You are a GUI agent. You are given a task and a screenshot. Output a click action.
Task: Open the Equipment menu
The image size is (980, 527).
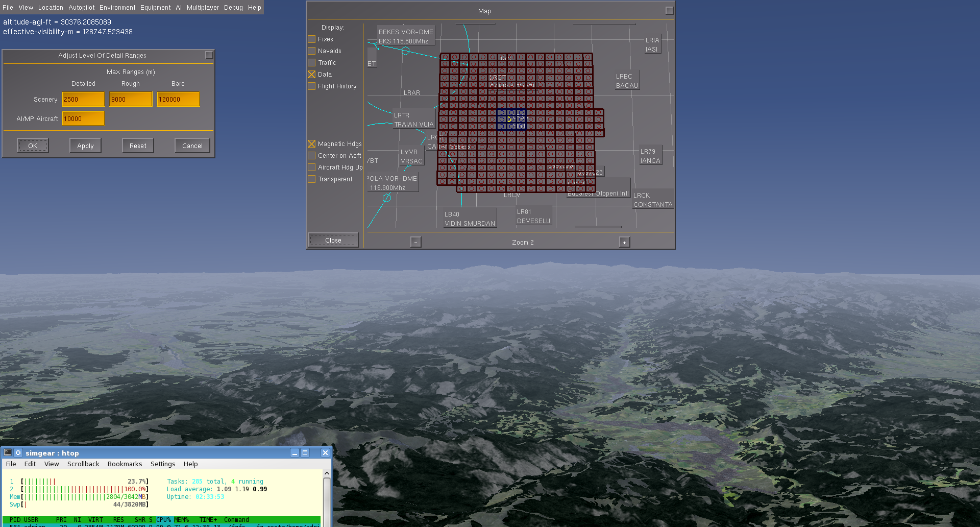coord(155,8)
